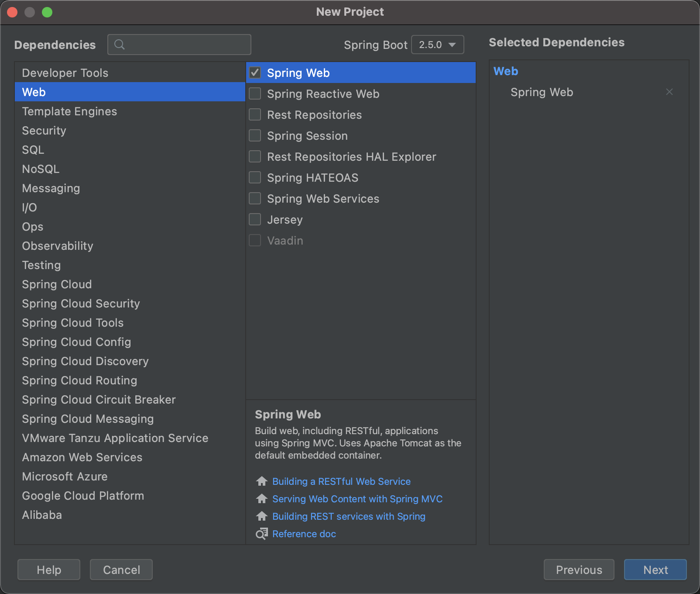Image resolution: width=700 pixels, height=594 pixels.
Task: Open the Building a RESTful Web Service link
Action: 342,481
